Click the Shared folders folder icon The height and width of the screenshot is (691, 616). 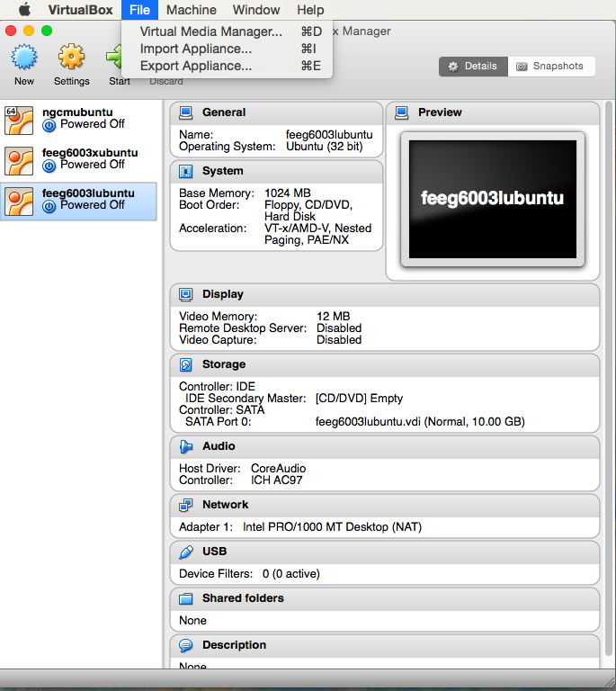(186, 598)
